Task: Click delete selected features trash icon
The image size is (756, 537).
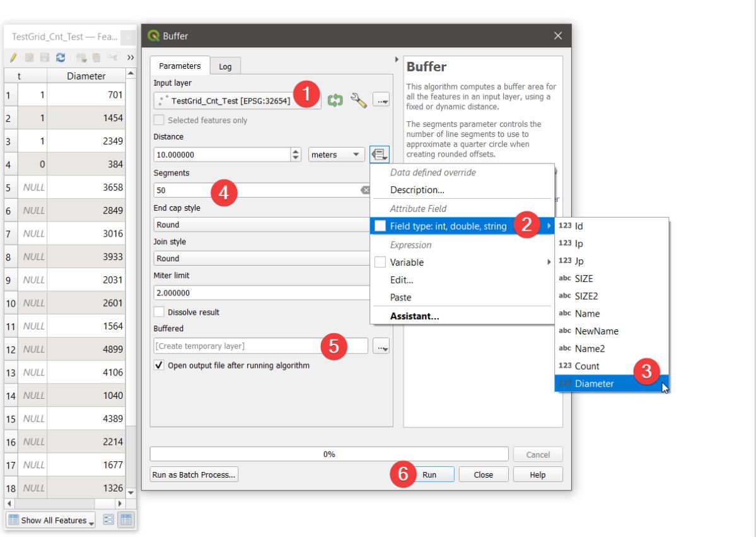Action: (x=96, y=57)
